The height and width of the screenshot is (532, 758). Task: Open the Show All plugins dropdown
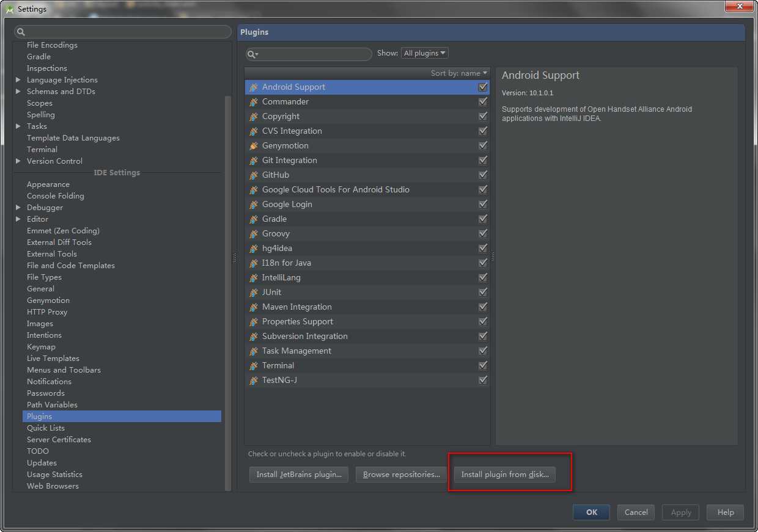click(425, 53)
